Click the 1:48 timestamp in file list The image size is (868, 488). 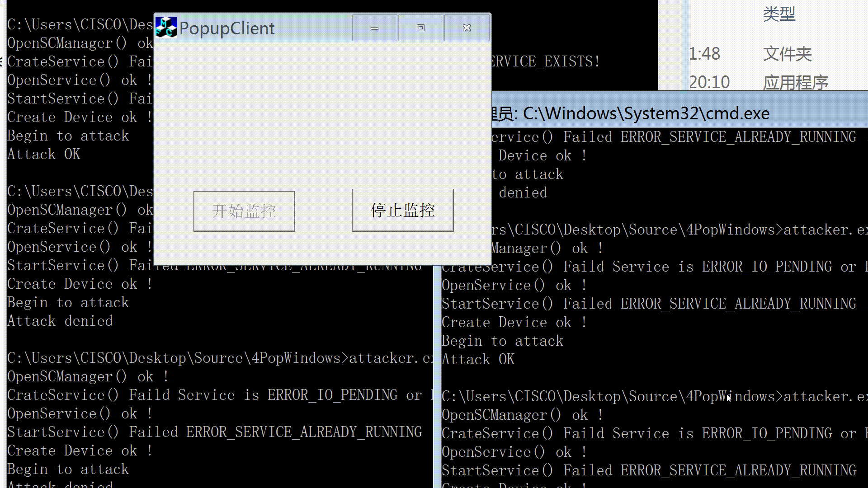(705, 54)
